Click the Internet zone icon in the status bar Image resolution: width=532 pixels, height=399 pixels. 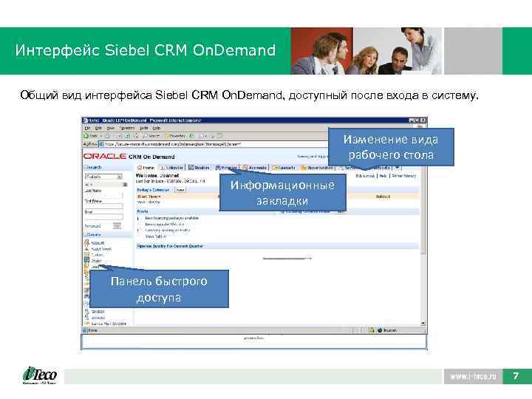point(380,330)
